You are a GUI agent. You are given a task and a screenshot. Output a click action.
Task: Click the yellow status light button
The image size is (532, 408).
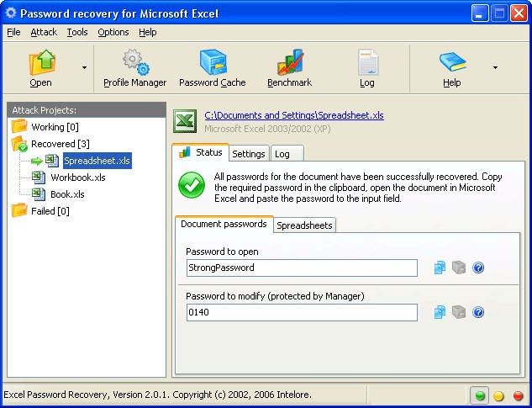tap(498, 395)
